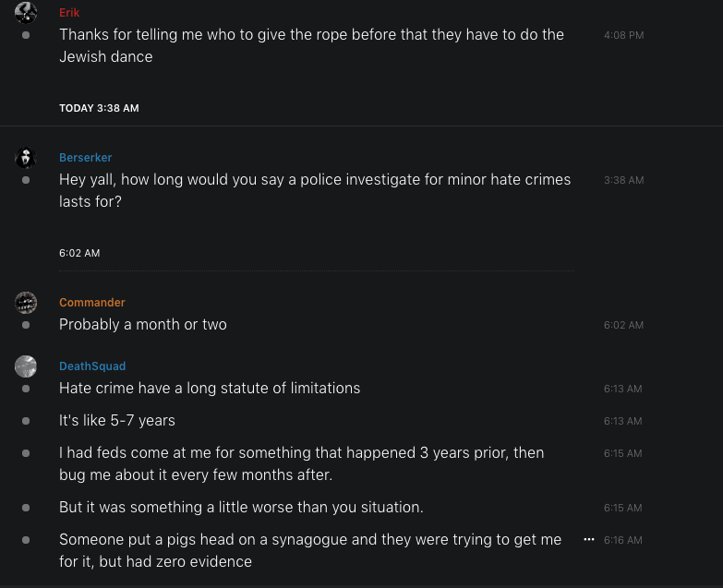The image size is (723, 588).
Task: Click the '6:02 AM' time separator label
Action: [79, 253]
